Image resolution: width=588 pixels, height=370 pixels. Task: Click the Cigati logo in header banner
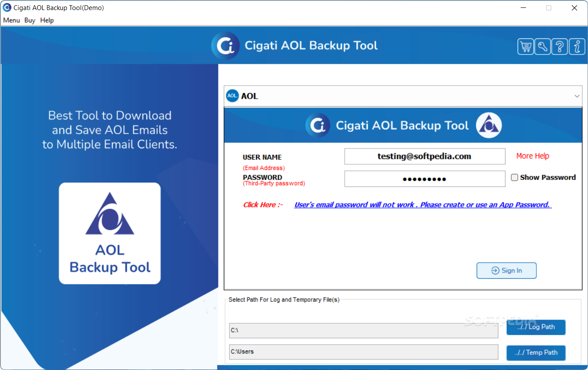[x=225, y=45]
